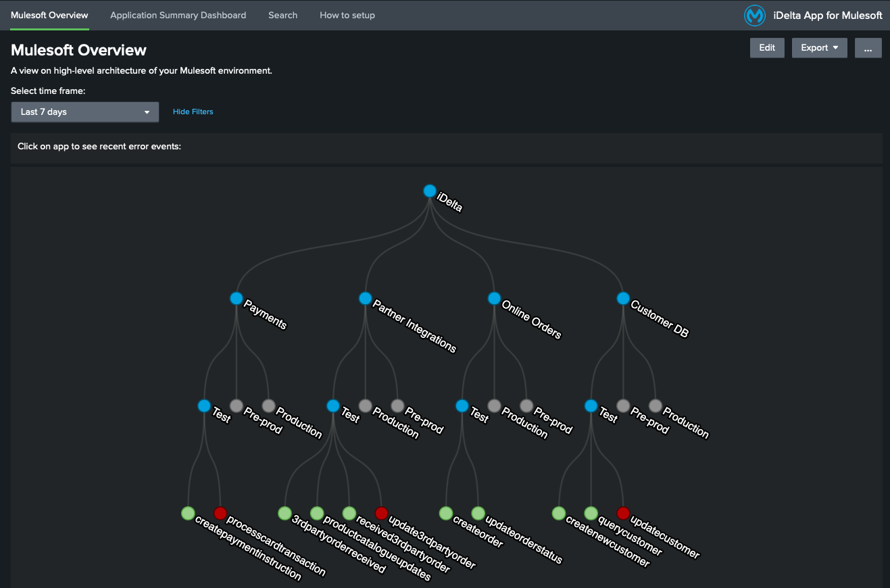890x588 pixels.
Task: Select green createpaymentinstruction app node
Action: [188, 513]
